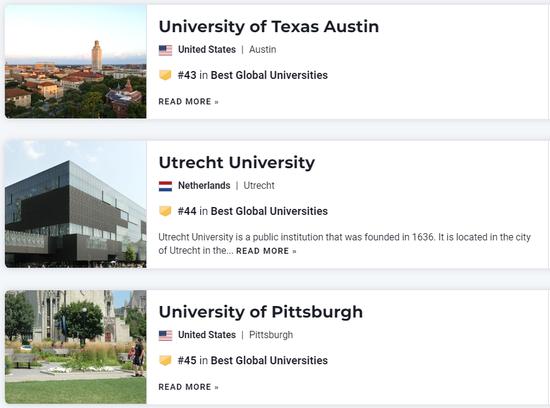Screen dimensions: 550x408
Task: Select the Utrecht modern building photo
Action: pyautogui.click(x=75, y=204)
